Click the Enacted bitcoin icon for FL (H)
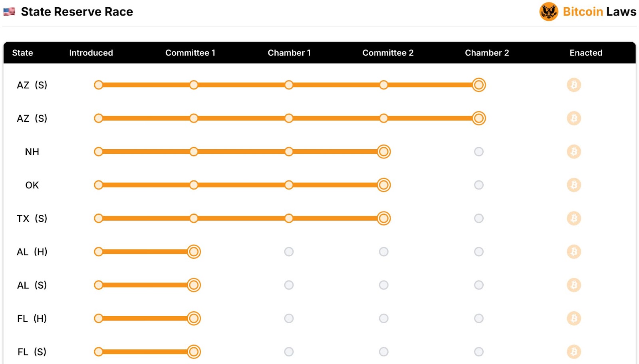Screen dimensions: 639x364 click(x=574, y=318)
